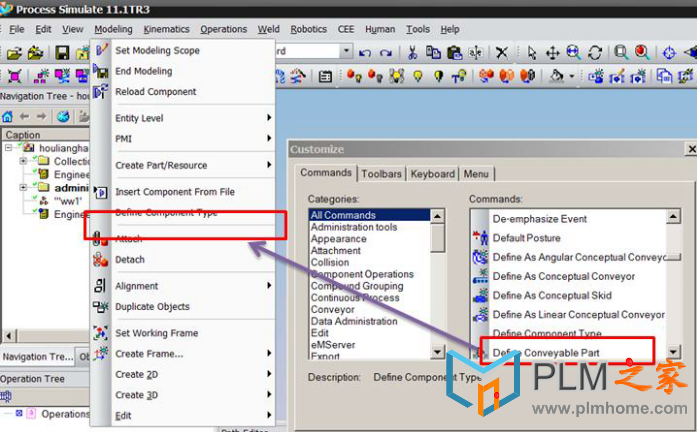Click the paint bucket color icon

click(x=557, y=76)
